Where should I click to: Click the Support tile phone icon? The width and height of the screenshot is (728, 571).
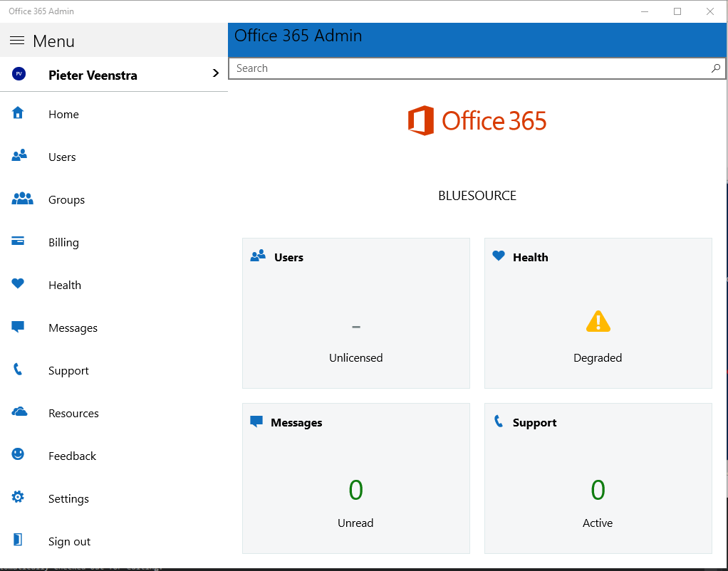499,421
